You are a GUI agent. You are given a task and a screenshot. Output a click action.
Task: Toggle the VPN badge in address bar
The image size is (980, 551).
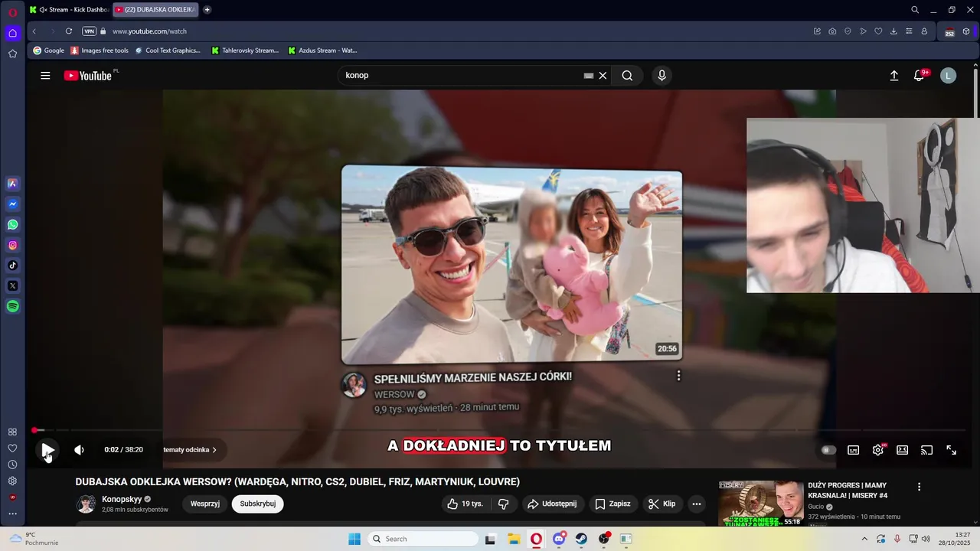coord(89,31)
